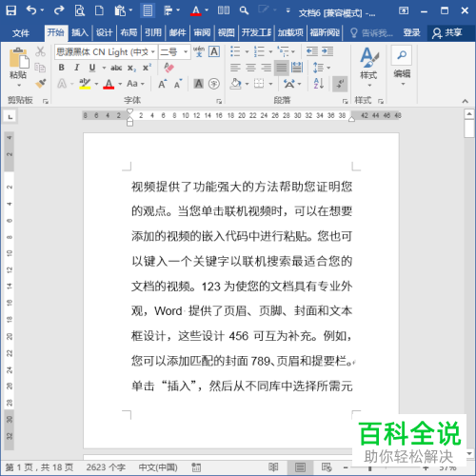Create a new blank document
This screenshot has width=476, height=476.
point(99,10)
